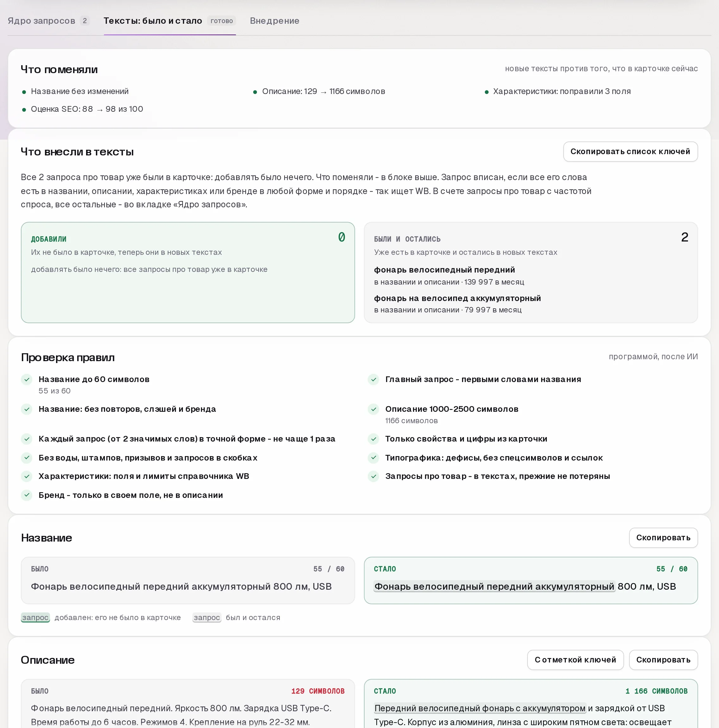Switch to the Внедрение tab
The image size is (719, 728).
274,21
